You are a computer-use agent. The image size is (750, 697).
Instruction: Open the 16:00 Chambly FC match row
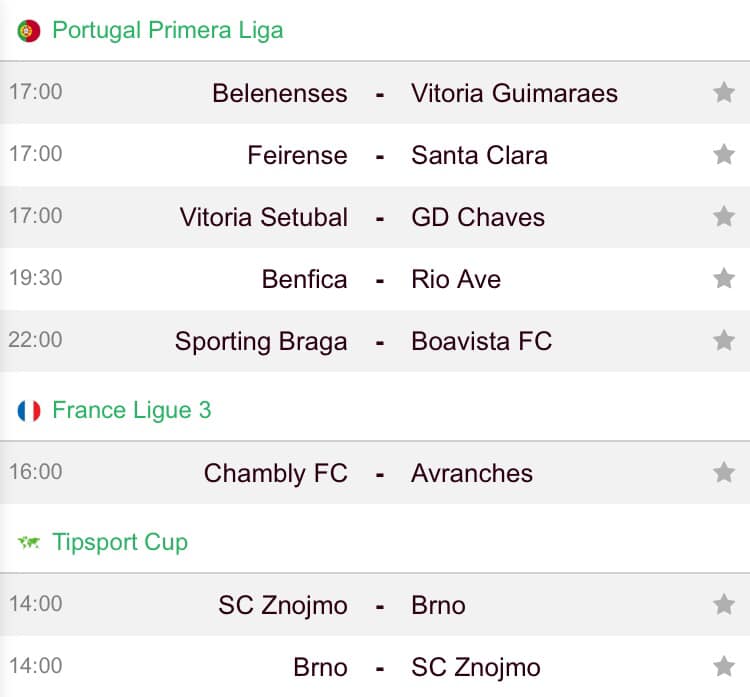(375, 472)
